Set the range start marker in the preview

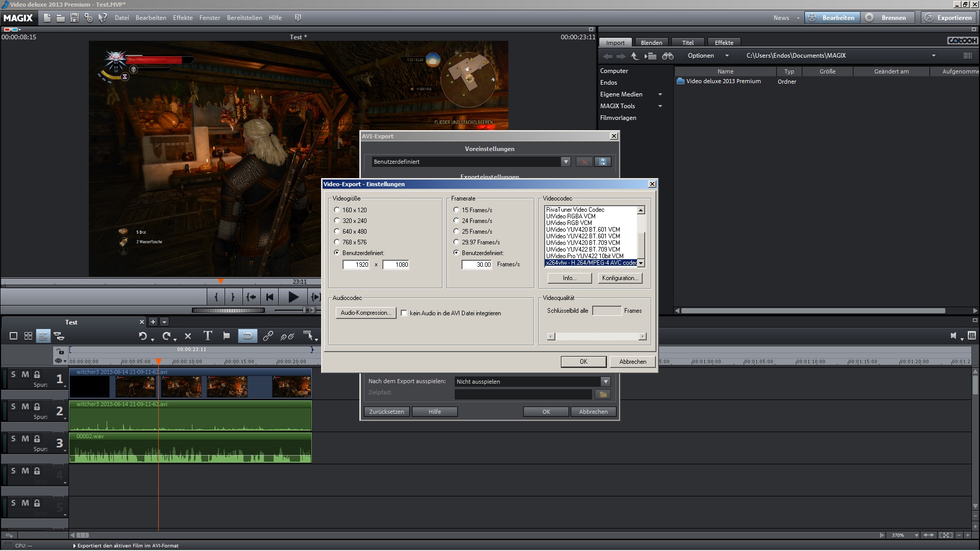(216, 297)
